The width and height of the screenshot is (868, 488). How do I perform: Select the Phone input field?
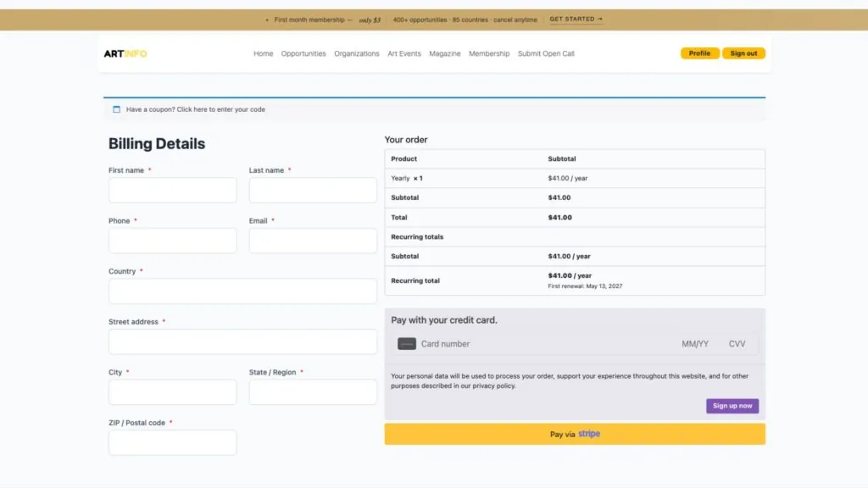click(x=173, y=241)
